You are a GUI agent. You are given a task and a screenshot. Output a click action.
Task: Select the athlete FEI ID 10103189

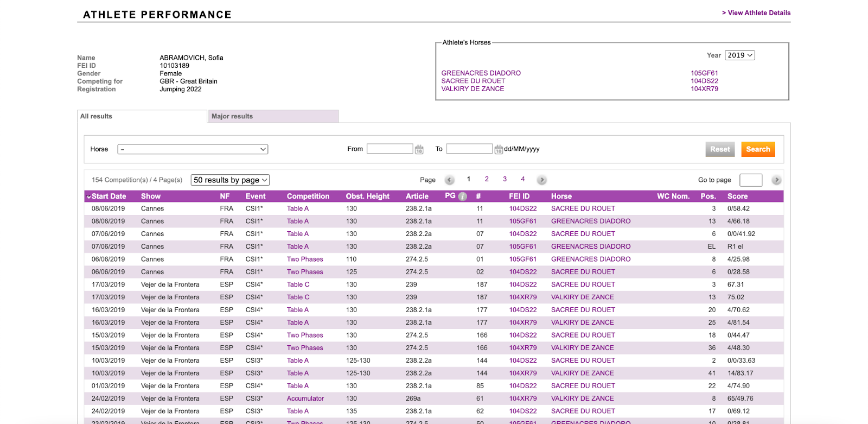tap(175, 66)
